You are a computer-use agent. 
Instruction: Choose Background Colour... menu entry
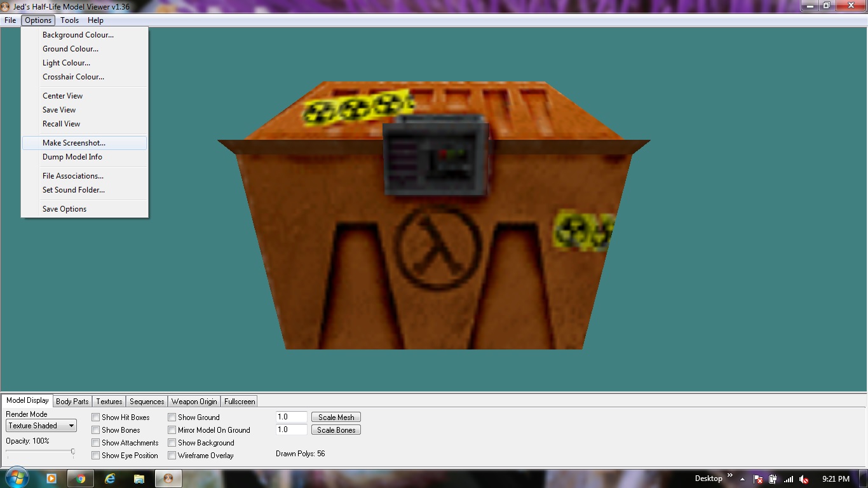point(85,35)
